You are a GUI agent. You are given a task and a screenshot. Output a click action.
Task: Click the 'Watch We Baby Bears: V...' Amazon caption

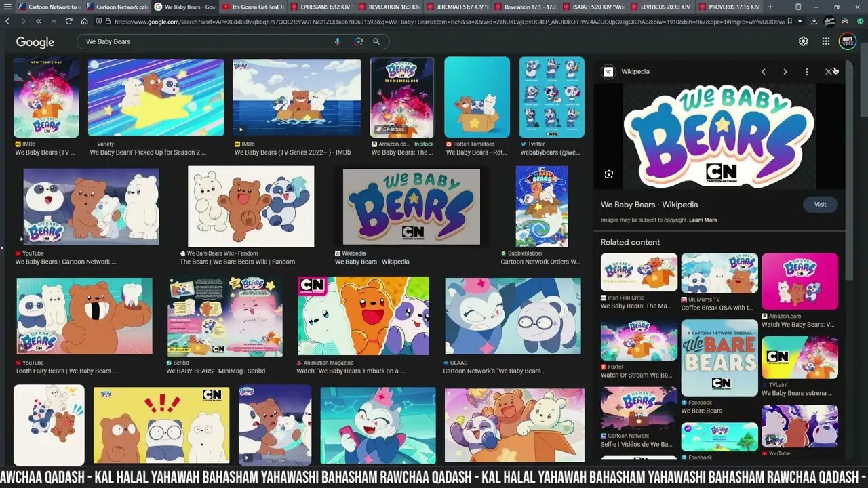pyautogui.click(x=797, y=325)
